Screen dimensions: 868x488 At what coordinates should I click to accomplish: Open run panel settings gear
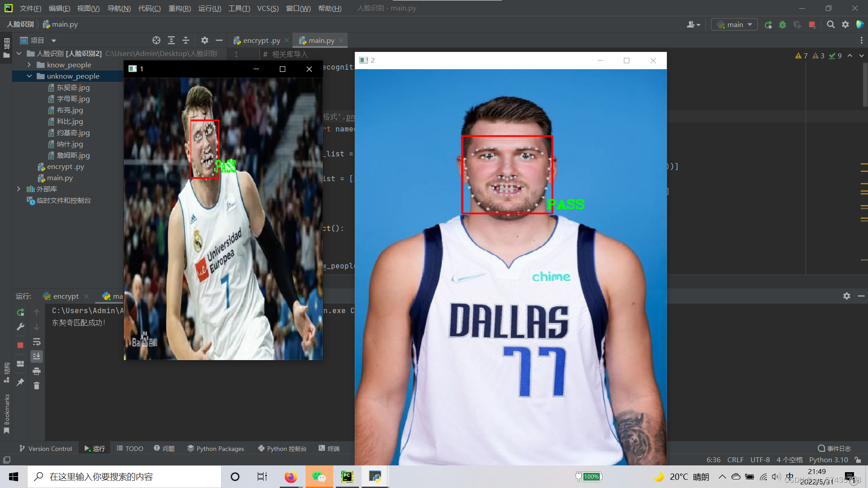[x=847, y=296]
